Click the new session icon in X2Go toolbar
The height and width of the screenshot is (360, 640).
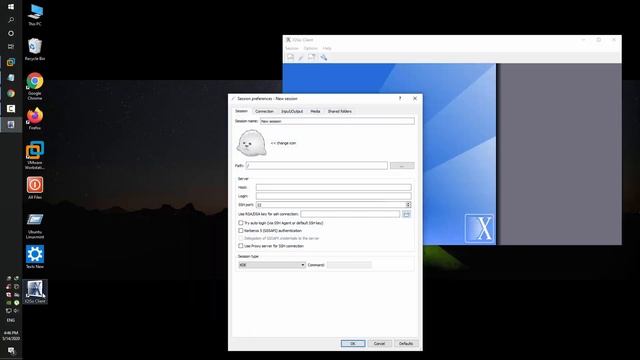[x=290, y=57]
